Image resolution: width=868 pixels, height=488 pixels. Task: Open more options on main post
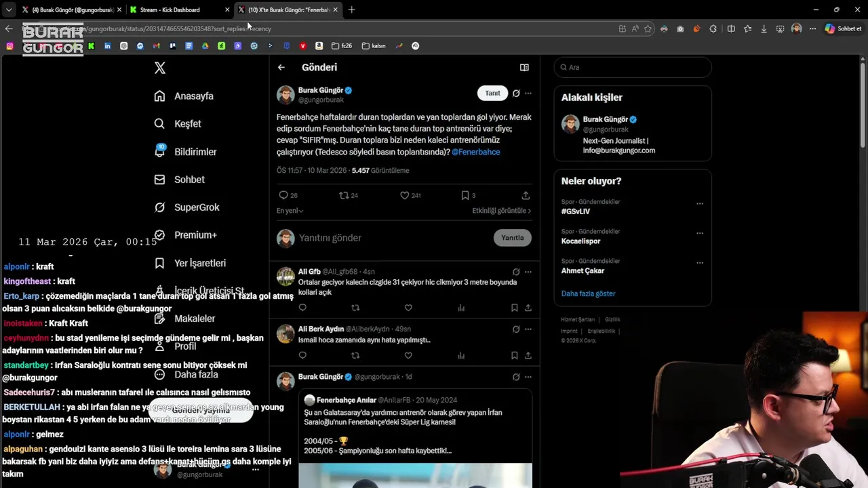[x=528, y=93]
